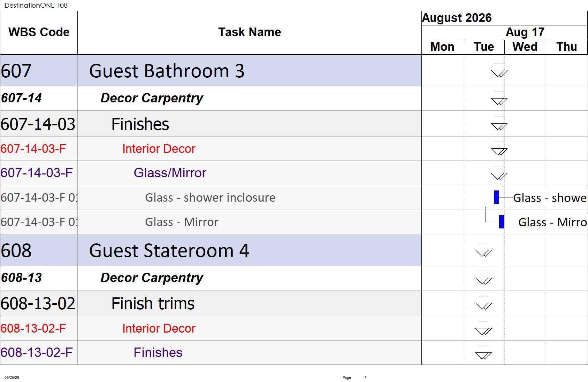
Task: Click the Task Name column header
Action: coord(250,32)
